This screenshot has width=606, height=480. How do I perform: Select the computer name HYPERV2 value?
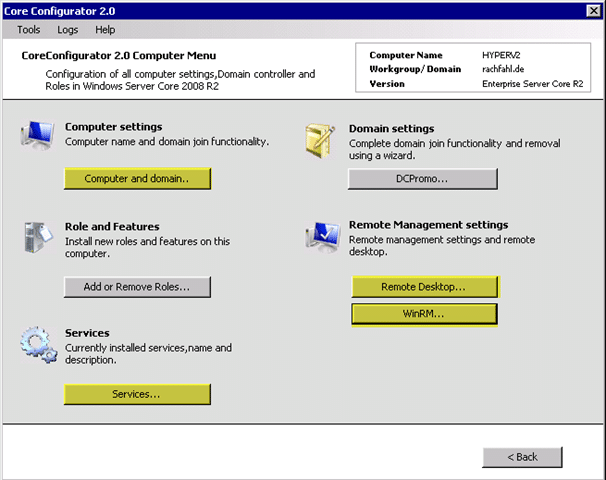tap(501, 55)
